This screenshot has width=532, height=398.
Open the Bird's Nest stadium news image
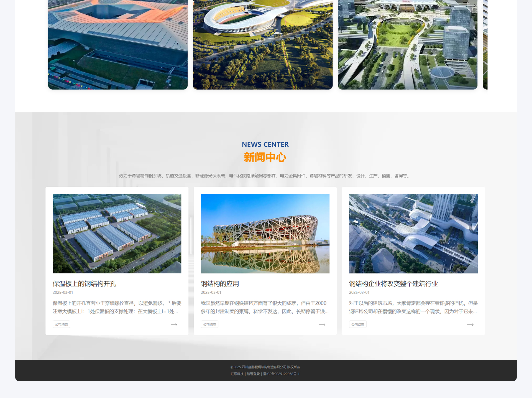[x=265, y=234]
